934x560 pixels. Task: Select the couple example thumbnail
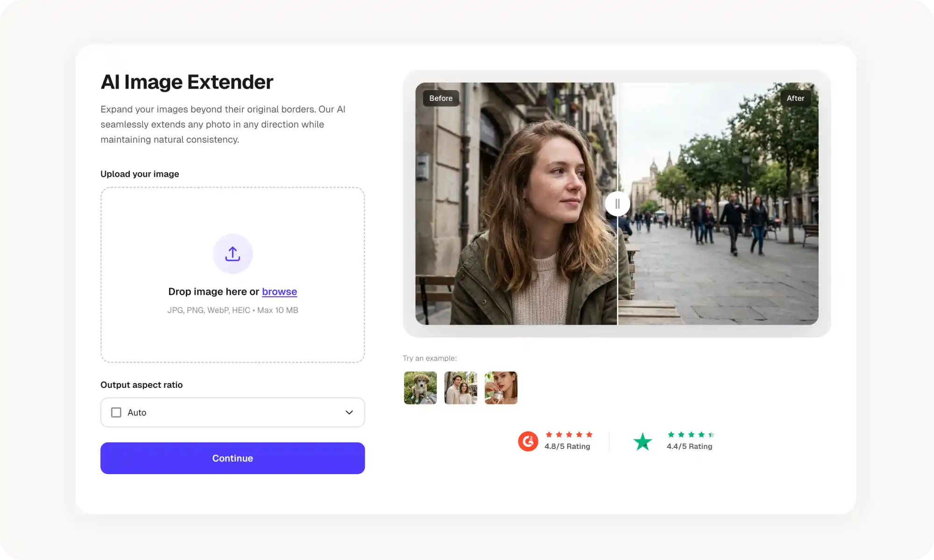460,388
